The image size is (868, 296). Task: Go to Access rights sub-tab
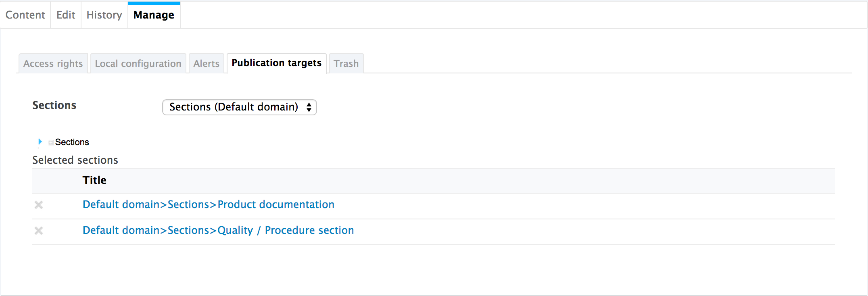click(x=53, y=63)
